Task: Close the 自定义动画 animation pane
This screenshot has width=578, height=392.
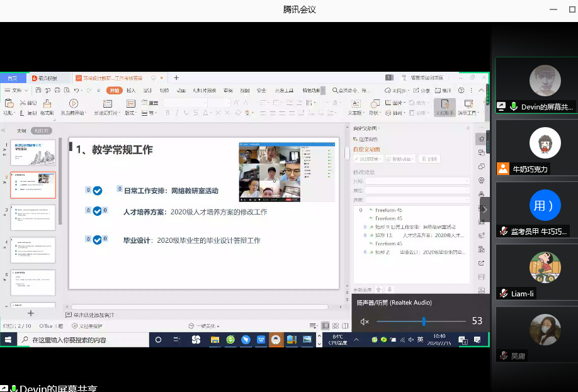Action: click(468, 128)
